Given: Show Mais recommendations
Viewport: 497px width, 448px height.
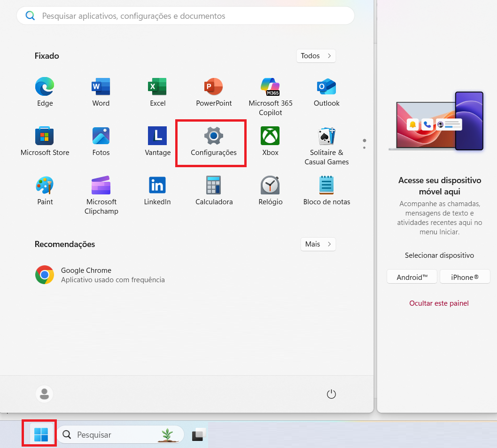Looking at the screenshot, I should (318, 244).
